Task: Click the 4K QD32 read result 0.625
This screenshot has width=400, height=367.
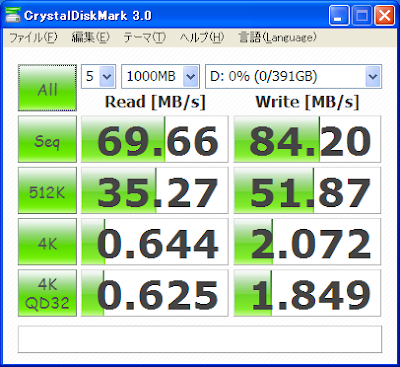Action: (155, 293)
